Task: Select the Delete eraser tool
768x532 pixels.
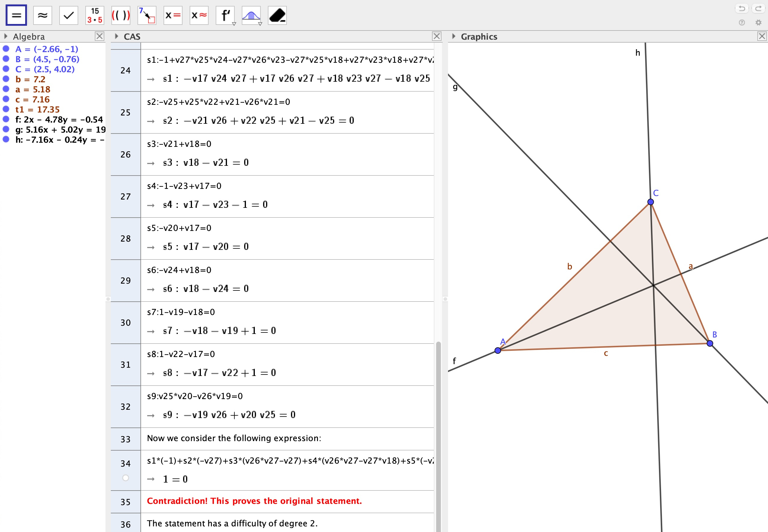Action: [x=277, y=15]
